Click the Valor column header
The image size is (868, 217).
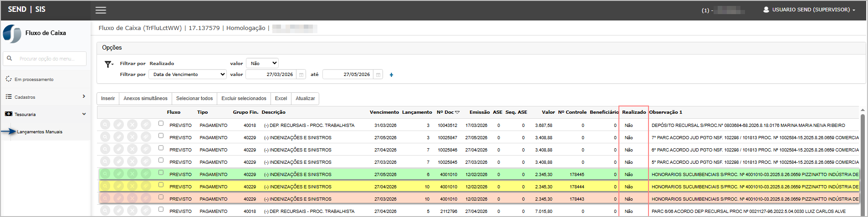pyautogui.click(x=548, y=112)
